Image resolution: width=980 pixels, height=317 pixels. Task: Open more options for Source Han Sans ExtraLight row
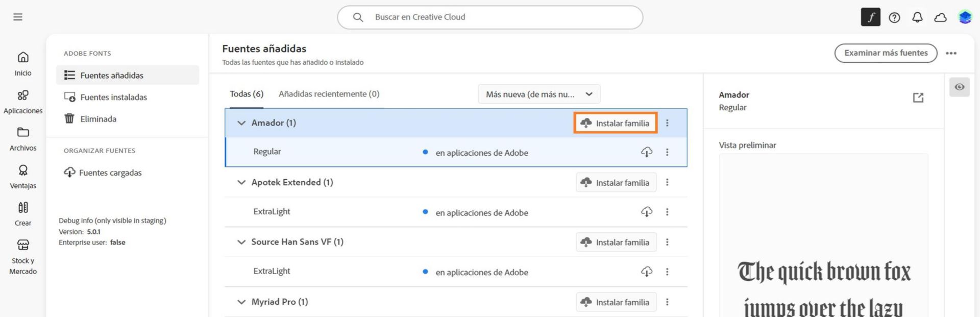click(667, 272)
